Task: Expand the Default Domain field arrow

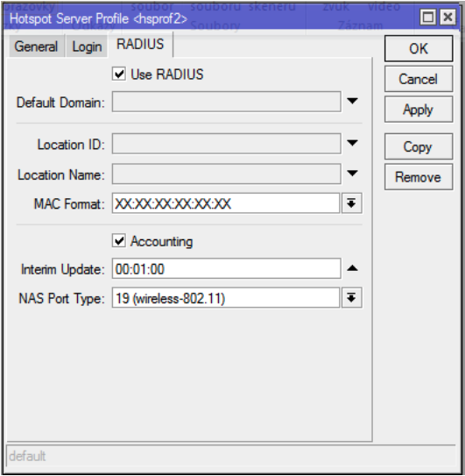Action: (x=352, y=101)
